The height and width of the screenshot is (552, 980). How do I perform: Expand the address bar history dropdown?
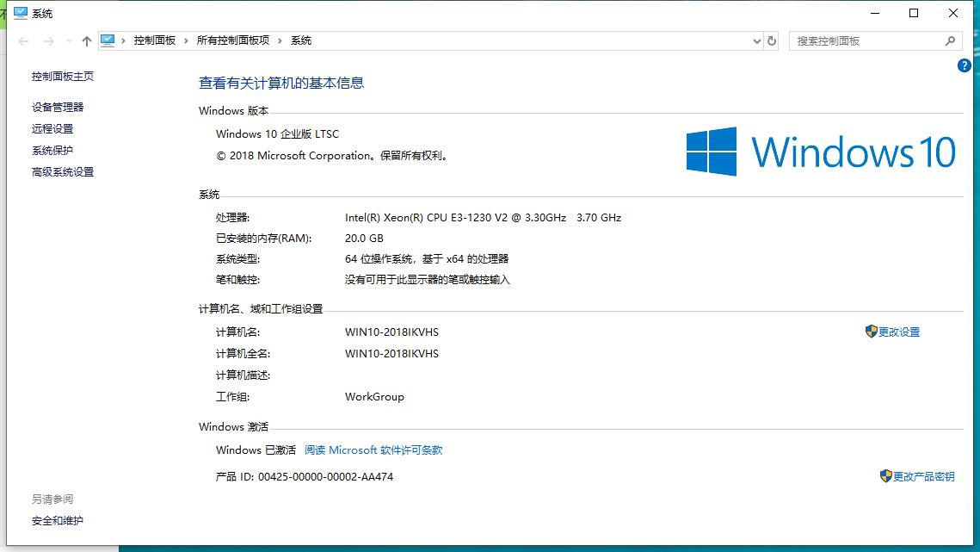pos(757,41)
